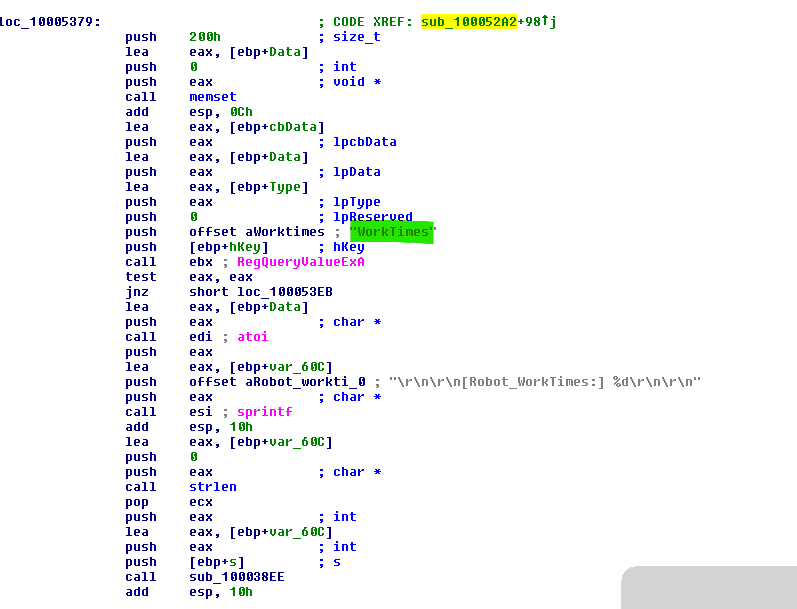Click the strlen call target

pos(211,487)
